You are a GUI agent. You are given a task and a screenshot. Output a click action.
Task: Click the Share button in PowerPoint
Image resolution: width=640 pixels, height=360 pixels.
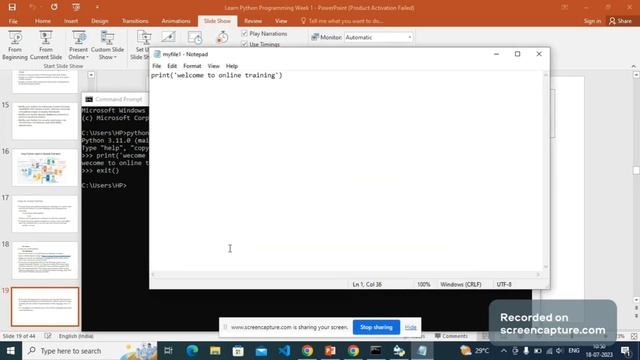click(x=620, y=21)
